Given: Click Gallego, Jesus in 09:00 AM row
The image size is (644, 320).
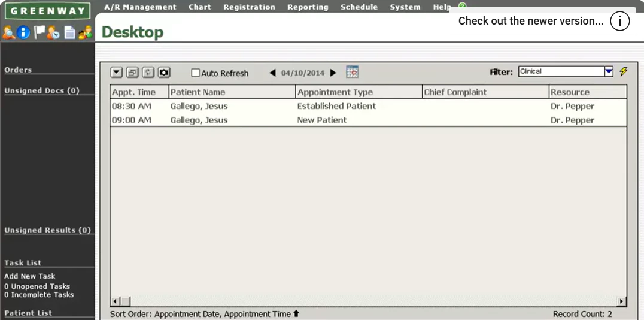Looking at the screenshot, I should click(199, 120).
